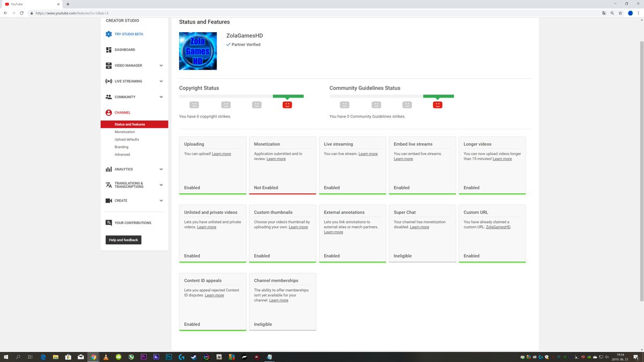Click Learn more in the Custom thumbnails card

(298, 227)
